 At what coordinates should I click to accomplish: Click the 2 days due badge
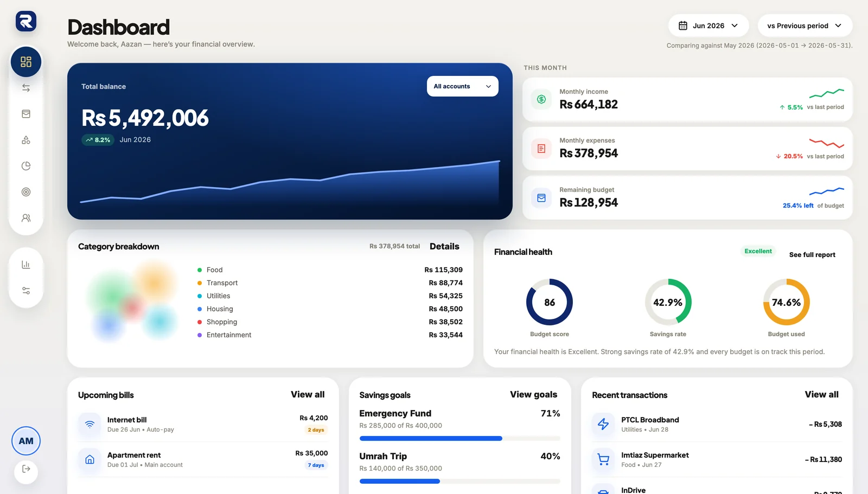[x=316, y=430]
